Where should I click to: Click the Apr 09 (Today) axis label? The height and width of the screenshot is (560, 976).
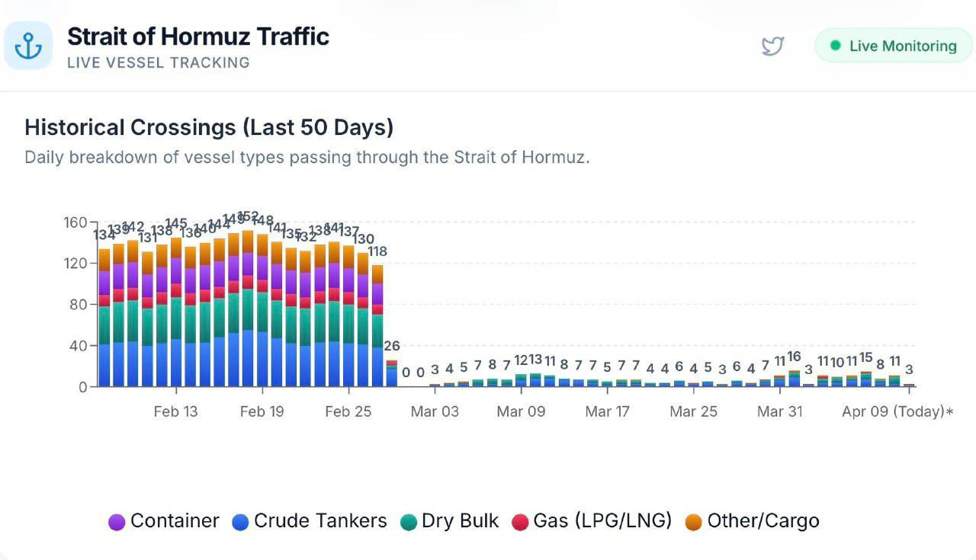click(893, 412)
